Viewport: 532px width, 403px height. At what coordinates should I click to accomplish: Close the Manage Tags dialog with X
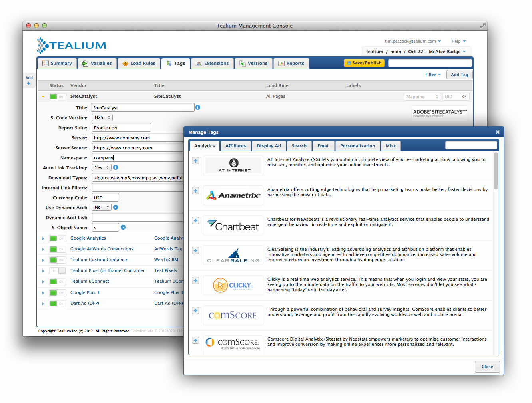point(498,132)
